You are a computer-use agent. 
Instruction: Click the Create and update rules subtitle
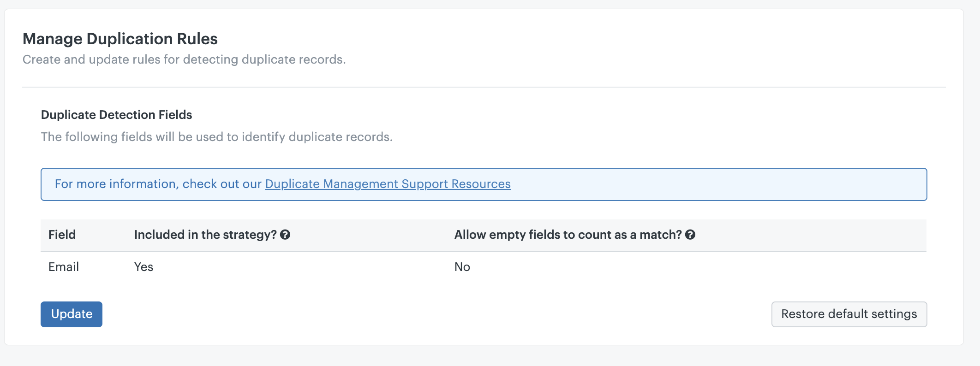point(184,59)
